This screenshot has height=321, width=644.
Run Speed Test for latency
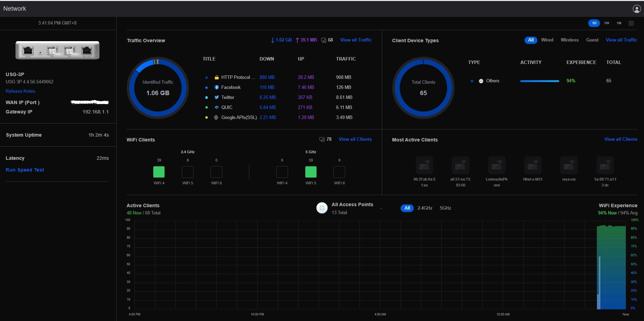(25, 170)
